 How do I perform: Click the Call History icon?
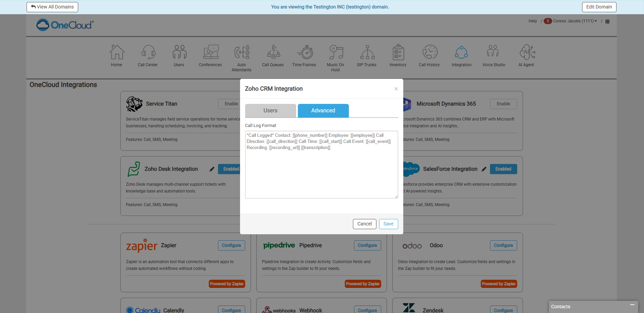pos(429,53)
